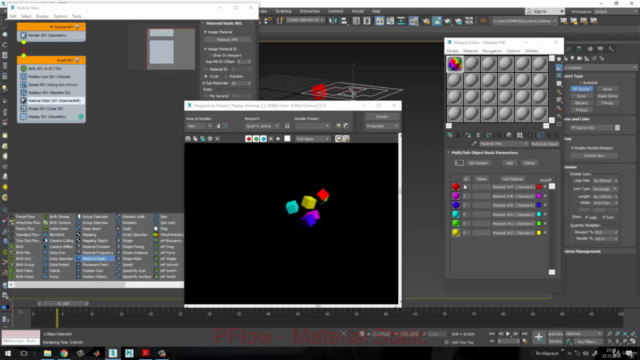
Task: Toggle Assign Material checkbox
Action: (205, 32)
